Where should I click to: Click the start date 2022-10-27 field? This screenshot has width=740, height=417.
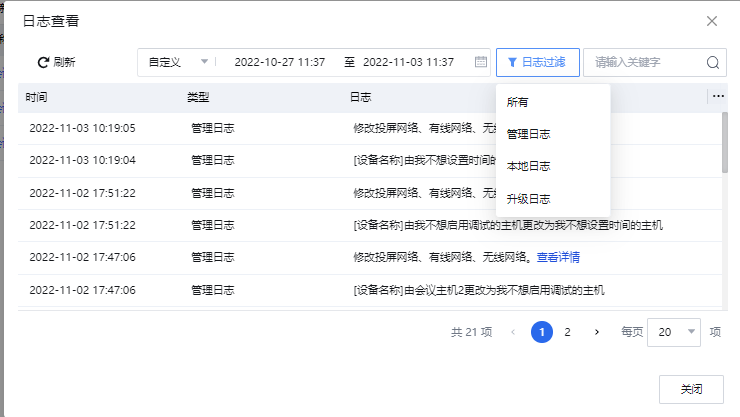click(x=279, y=62)
